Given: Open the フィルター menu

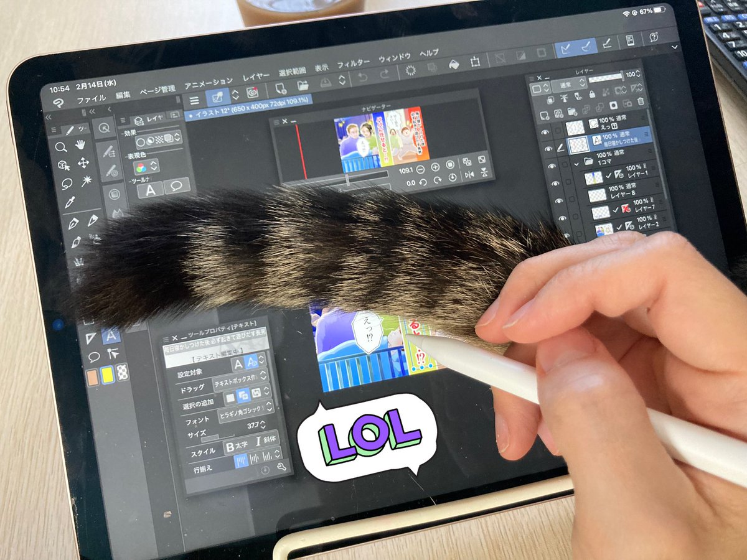Looking at the screenshot, I should coord(354,63).
